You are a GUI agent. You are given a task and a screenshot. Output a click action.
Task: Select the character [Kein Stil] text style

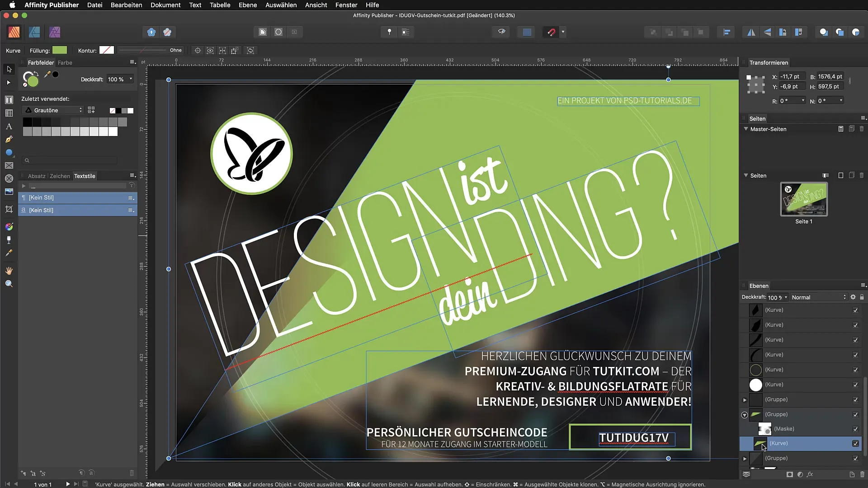click(x=78, y=210)
